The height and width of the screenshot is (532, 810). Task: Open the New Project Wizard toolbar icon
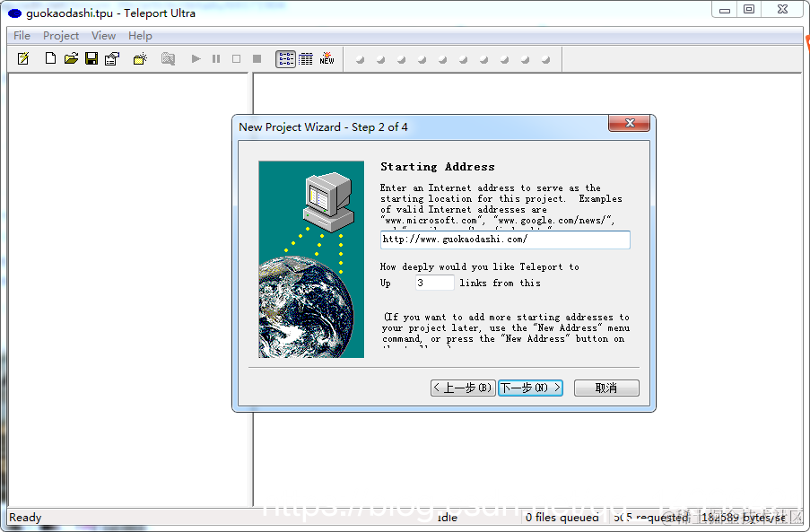point(23,58)
